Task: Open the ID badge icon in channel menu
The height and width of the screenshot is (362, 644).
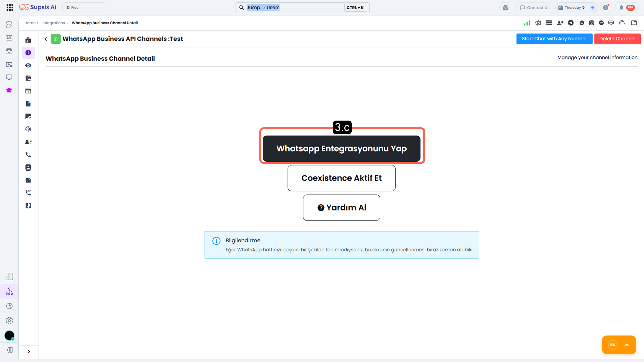Action: tap(28, 40)
